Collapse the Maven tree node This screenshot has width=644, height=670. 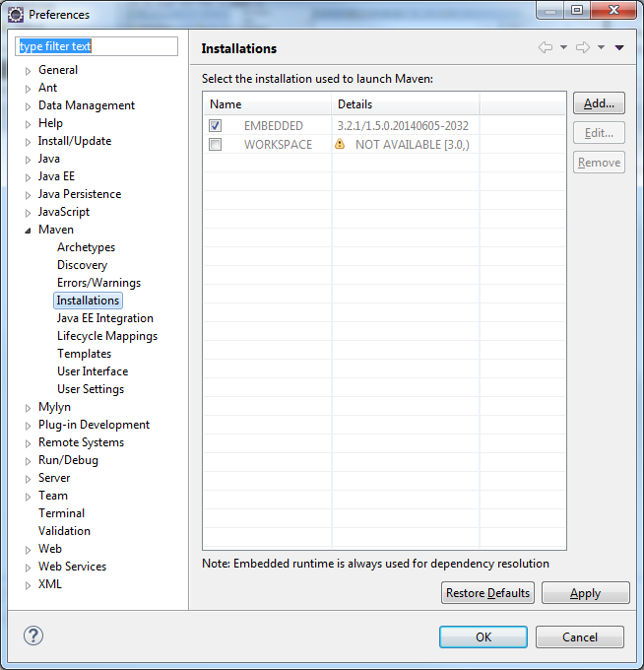coord(29,230)
